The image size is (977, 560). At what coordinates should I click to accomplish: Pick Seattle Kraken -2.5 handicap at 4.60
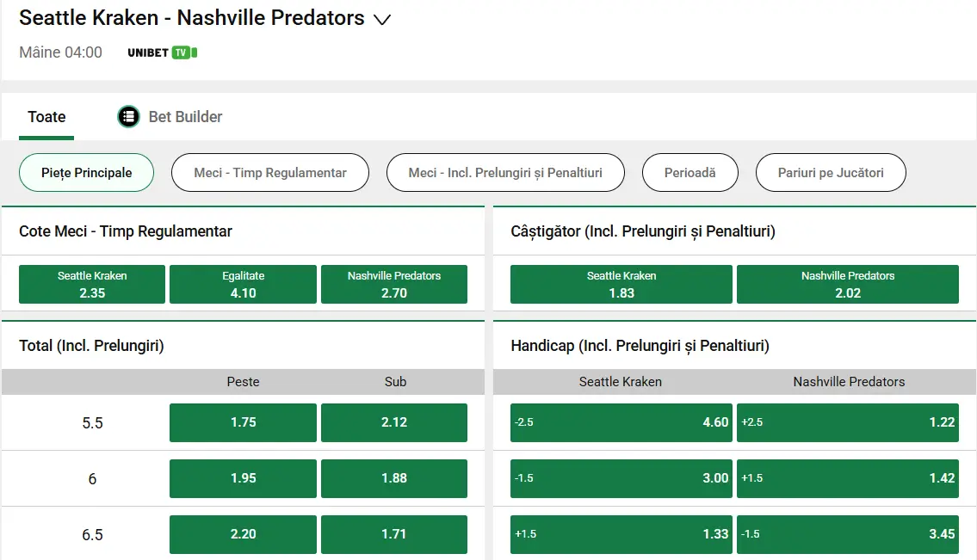(621, 422)
